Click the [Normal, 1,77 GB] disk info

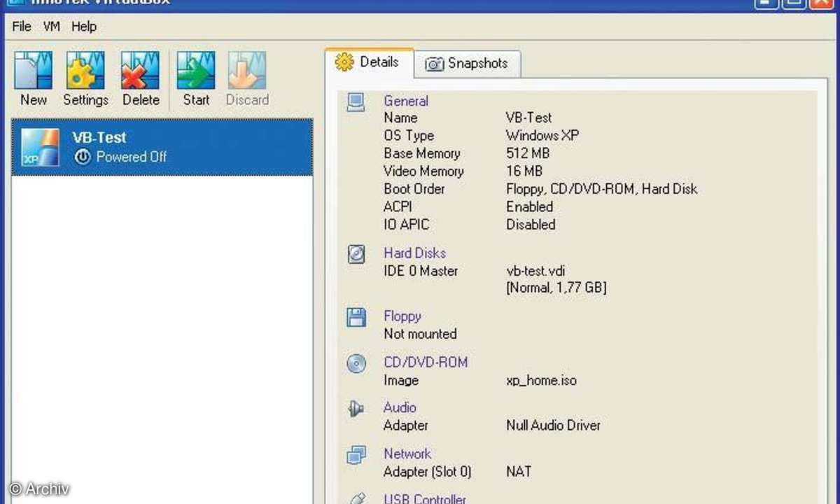[556, 288]
